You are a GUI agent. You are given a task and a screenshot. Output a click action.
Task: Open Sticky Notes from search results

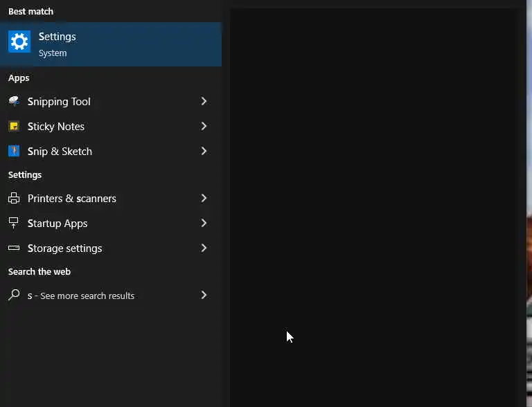[56, 127]
